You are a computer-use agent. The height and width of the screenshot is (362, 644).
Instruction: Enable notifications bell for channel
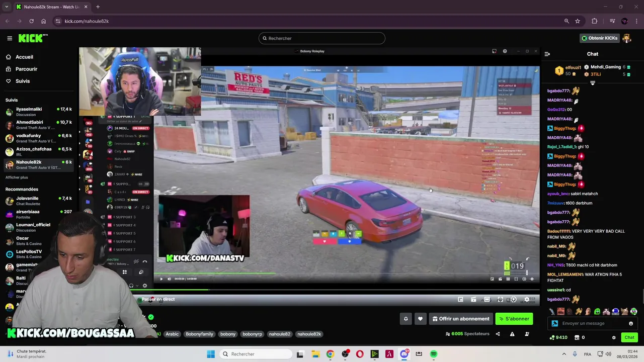point(406,319)
